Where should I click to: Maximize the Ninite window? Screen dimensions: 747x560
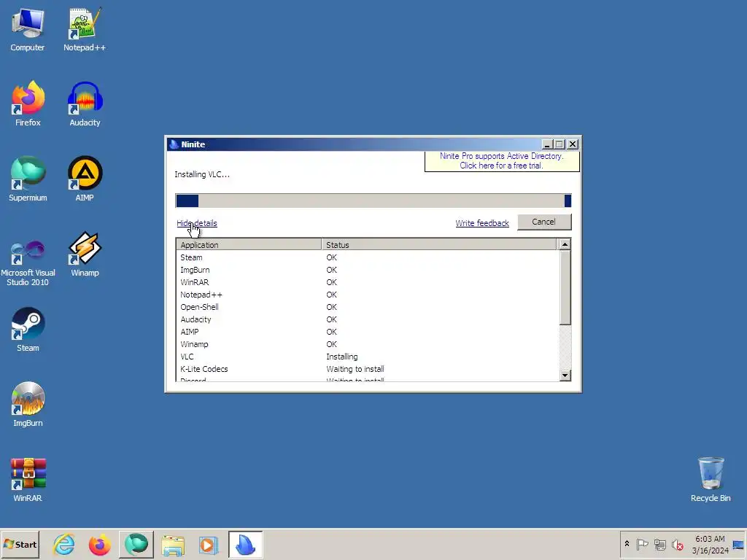click(560, 144)
